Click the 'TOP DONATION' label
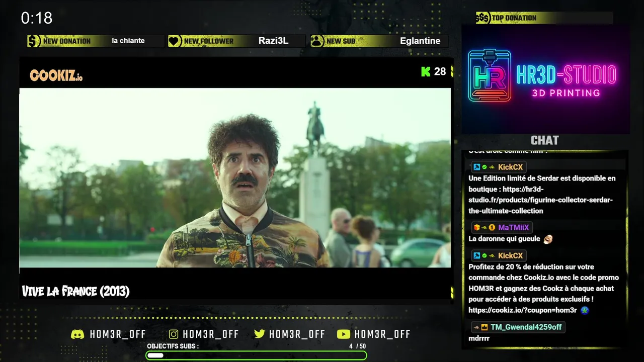 (x=514, y=18)
